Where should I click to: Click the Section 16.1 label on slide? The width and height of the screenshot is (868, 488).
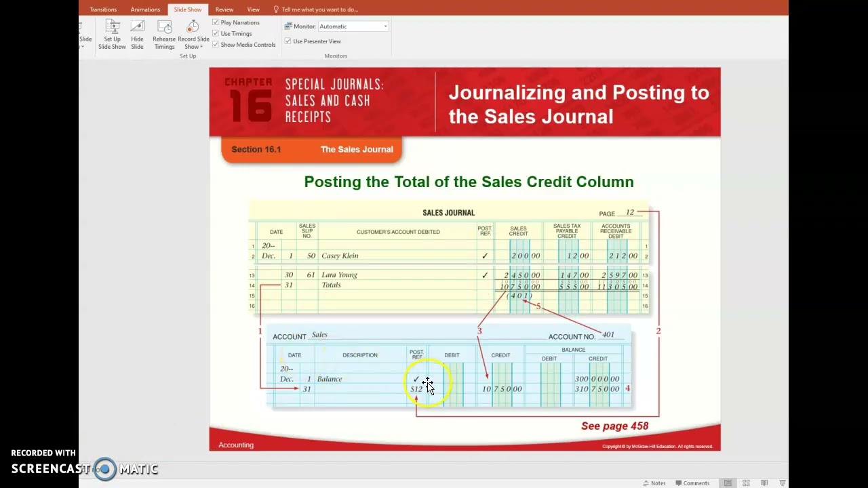pos(256,149)
